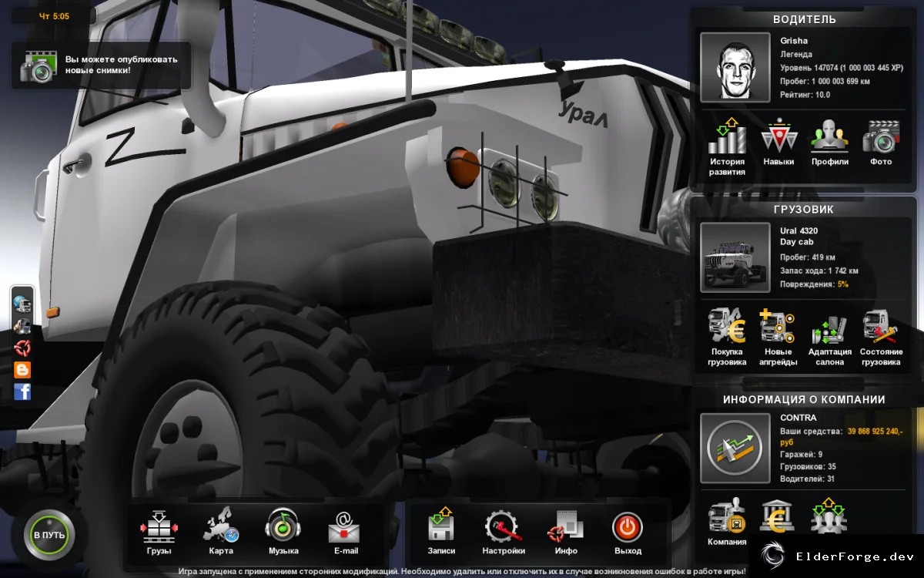Open the Записи save games menu
This screenshot has height=578, width=924.
pyautogui.click(x=442, y=533)
